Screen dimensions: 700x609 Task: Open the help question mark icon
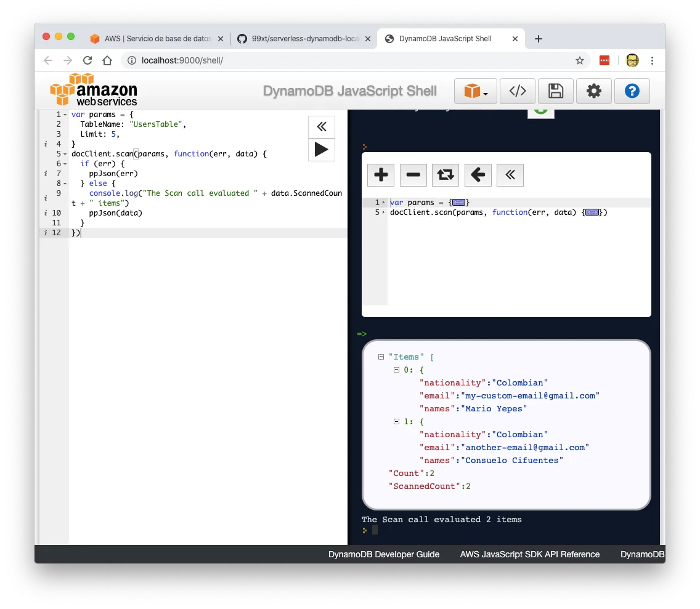click(x=632, y=91)
